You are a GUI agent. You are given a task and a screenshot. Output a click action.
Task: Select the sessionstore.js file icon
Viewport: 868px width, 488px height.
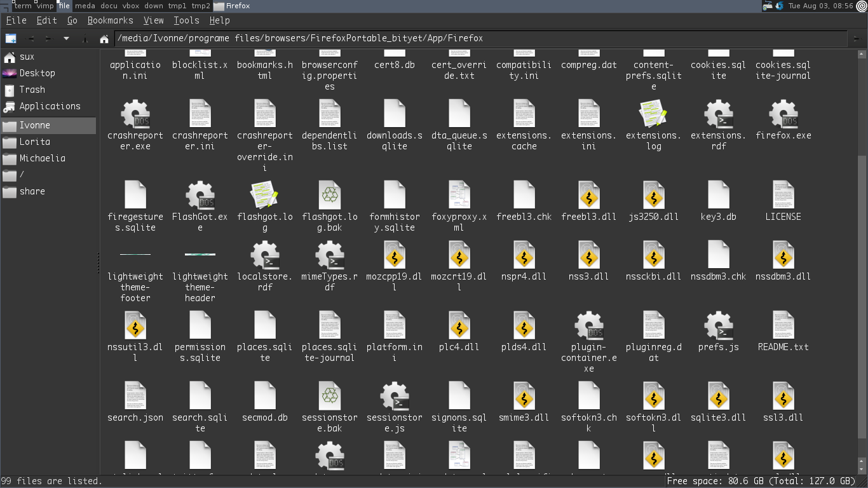(x=395, y=396)
